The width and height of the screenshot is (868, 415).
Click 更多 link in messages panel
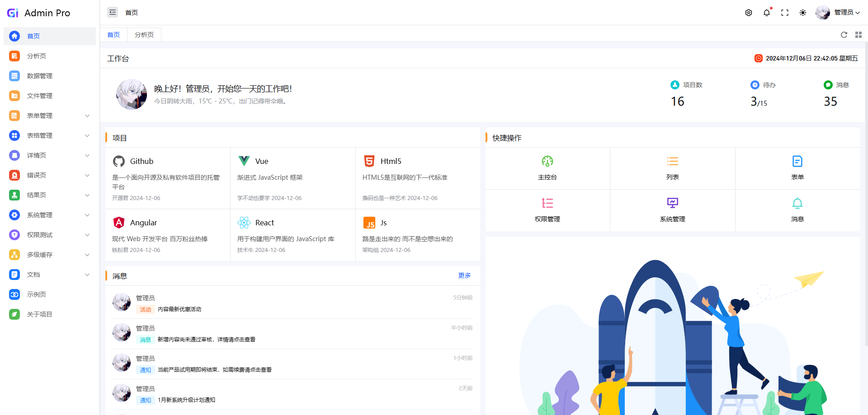pyautogui.click(x=464, y=275)
